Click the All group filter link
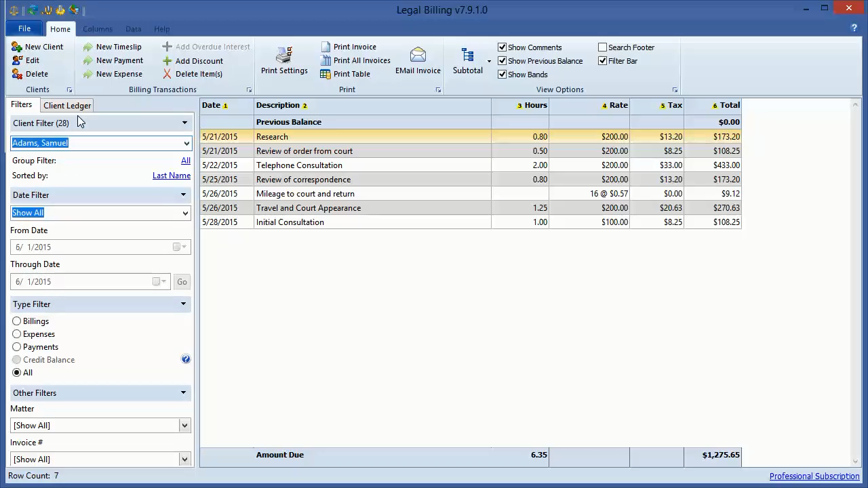 pyautogui.click(x=186, y=161)
